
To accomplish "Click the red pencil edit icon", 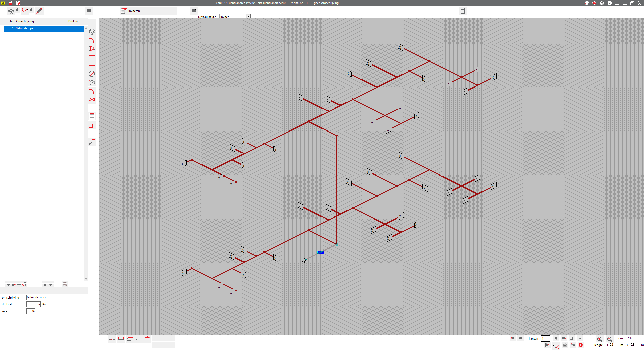I will tap(39, 11).
